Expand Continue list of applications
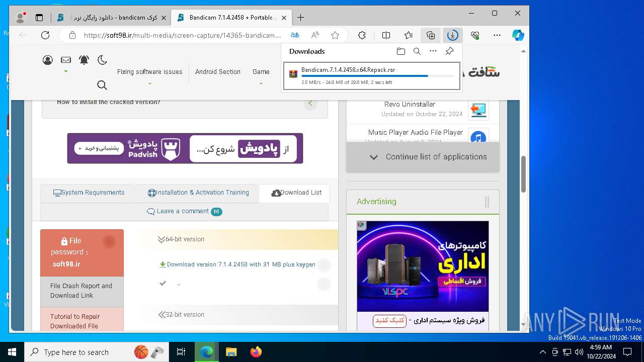This screenshot has width=644, height=362. tap(423, 157)
